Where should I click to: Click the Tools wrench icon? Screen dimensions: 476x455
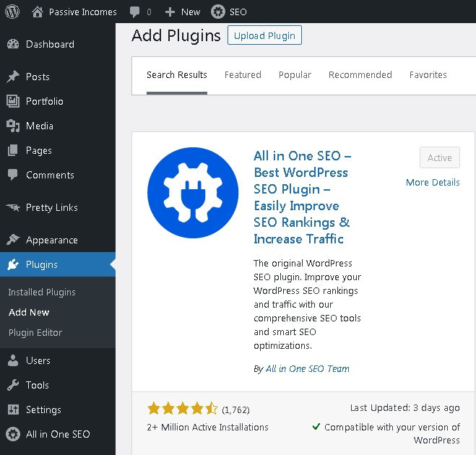click(x=13, y=385)
